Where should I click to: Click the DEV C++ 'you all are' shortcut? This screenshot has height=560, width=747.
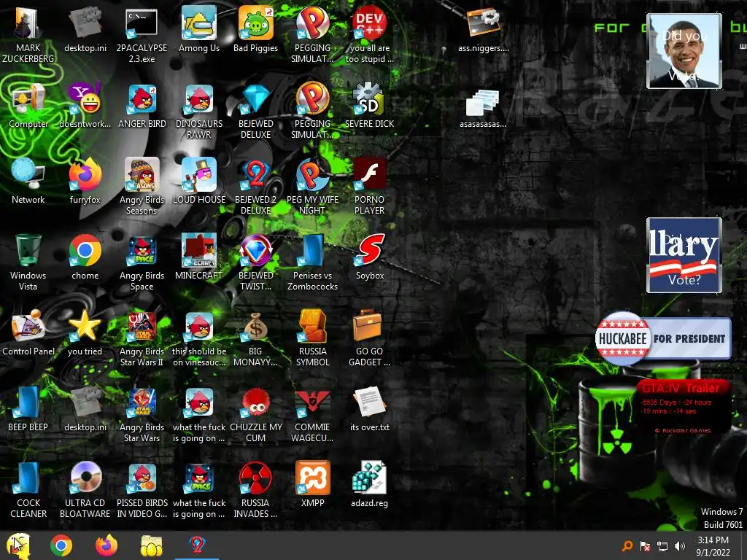click(x=370, y=34)
